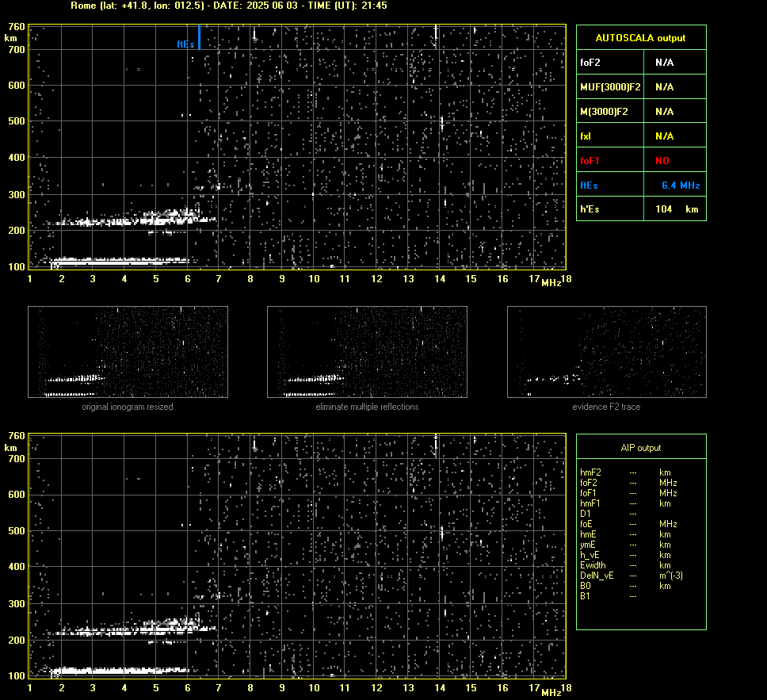Click the 'eliminate multiple reflections' caption
The width and height of the screenshot is (767, 700).
[367, 407]
